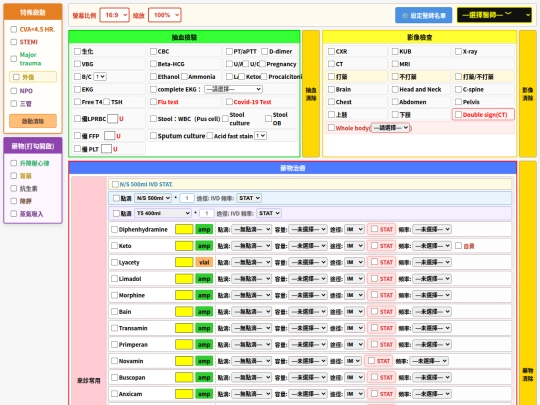
Task: Select the MRI checkbox
Action: pos(395,64)
